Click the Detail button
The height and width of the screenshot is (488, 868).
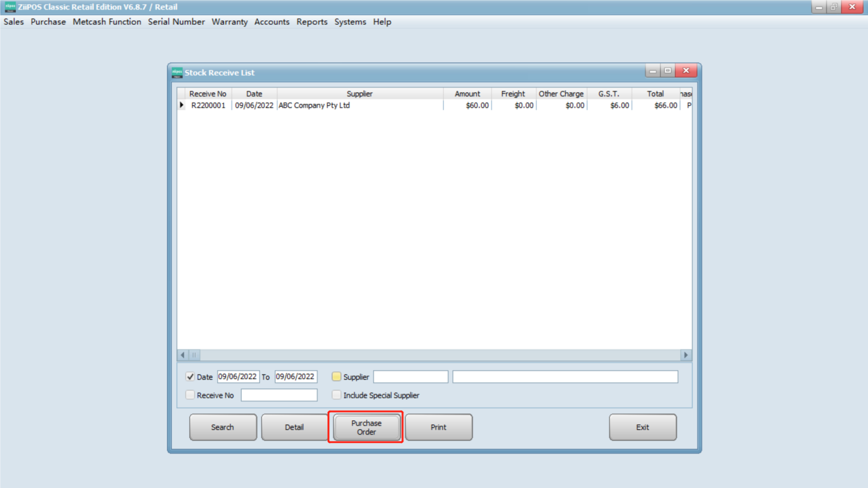(294, 427)
